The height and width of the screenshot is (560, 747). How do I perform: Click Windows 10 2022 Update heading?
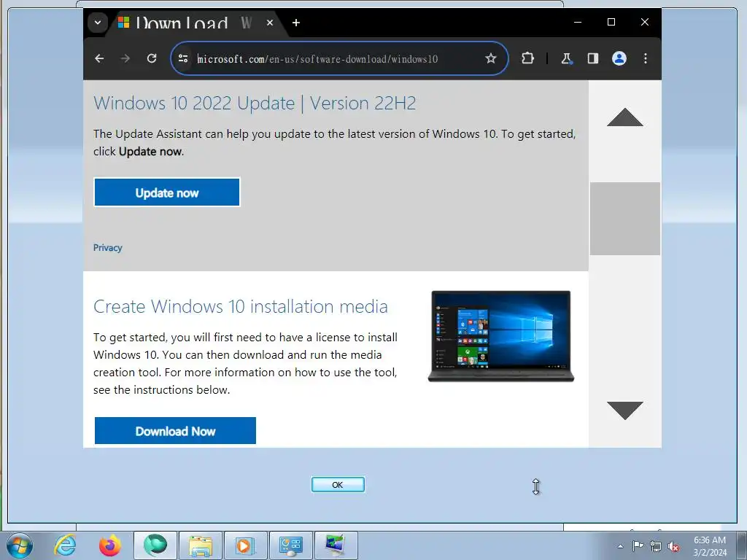[255, 104]
